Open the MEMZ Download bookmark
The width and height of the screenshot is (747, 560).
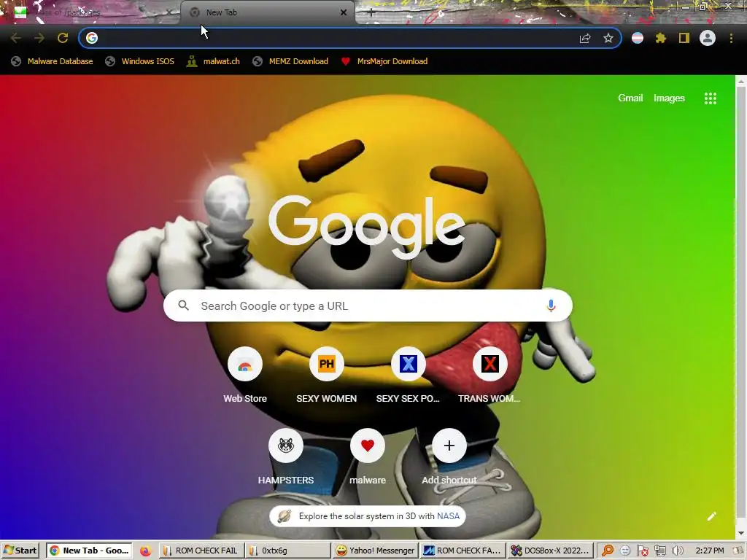click(x=290, y=61)
